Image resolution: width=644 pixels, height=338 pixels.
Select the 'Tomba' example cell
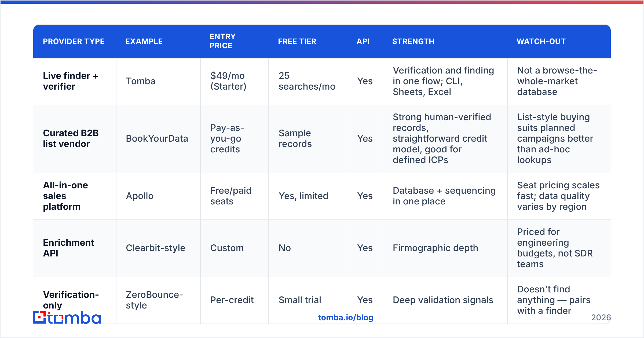(x=158, y=81)
